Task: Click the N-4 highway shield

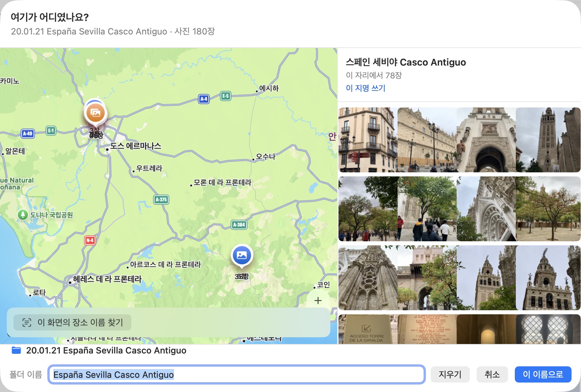Action: pos(90,240)
